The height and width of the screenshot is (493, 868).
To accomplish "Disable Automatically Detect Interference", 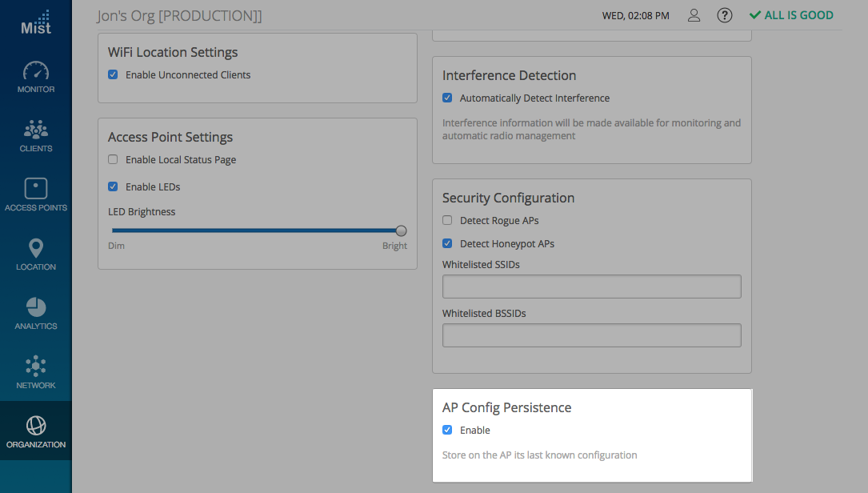I will pos(447,98).
